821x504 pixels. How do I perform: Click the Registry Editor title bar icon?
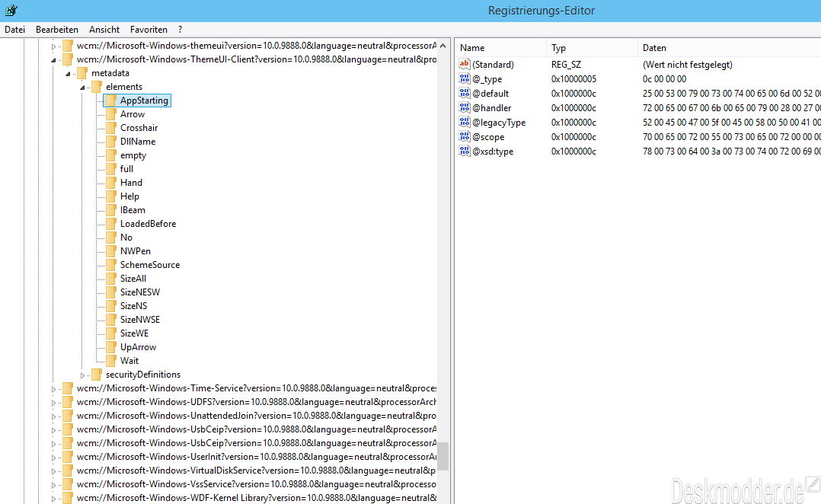coord(11,10)
